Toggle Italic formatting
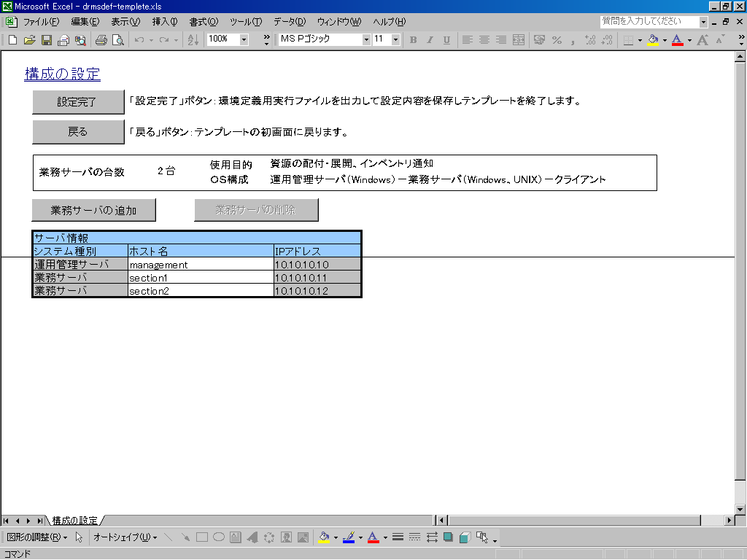This screenshot has height=560, width=747. tap(430, 40)
